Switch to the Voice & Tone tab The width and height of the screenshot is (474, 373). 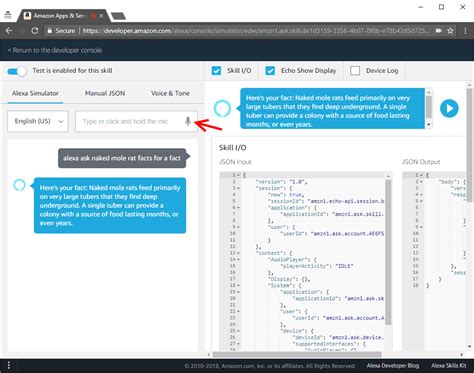[170, 93]
